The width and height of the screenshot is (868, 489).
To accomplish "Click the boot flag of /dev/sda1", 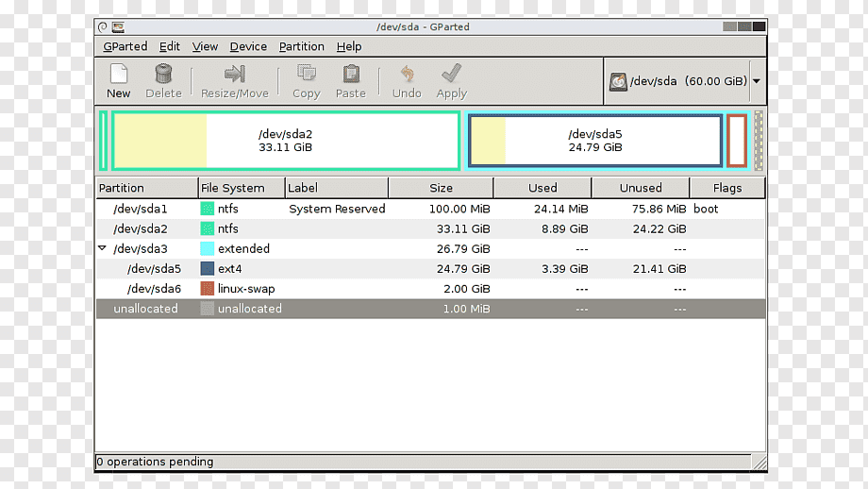I will [706, 209].
